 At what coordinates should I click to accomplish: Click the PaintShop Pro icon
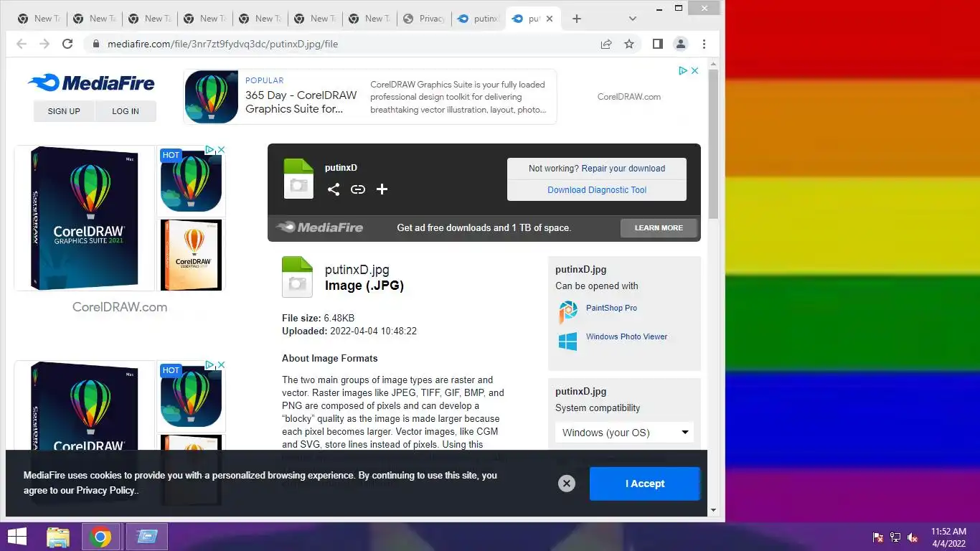point(568,312)
